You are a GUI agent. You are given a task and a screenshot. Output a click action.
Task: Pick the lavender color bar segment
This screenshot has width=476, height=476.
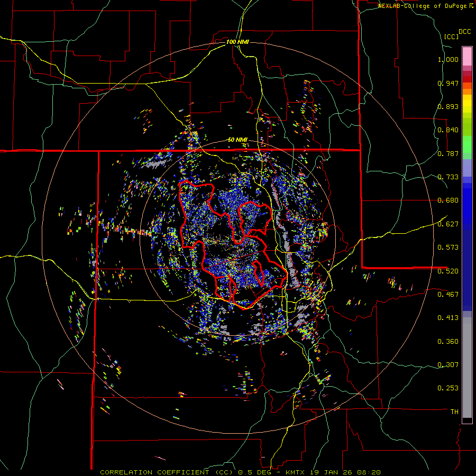pos(467,168)
